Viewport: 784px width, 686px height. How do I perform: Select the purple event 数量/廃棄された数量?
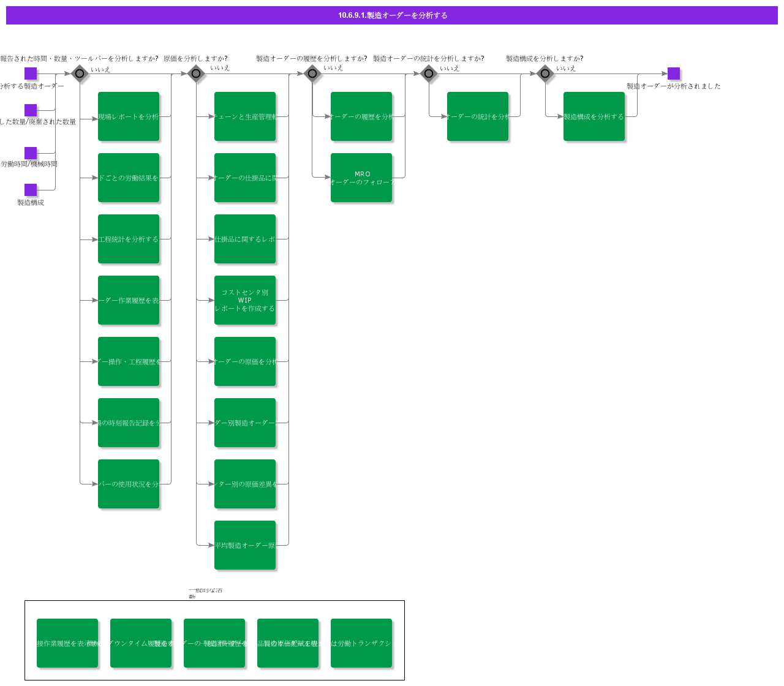pyautogui.click(x=31, y=110)
